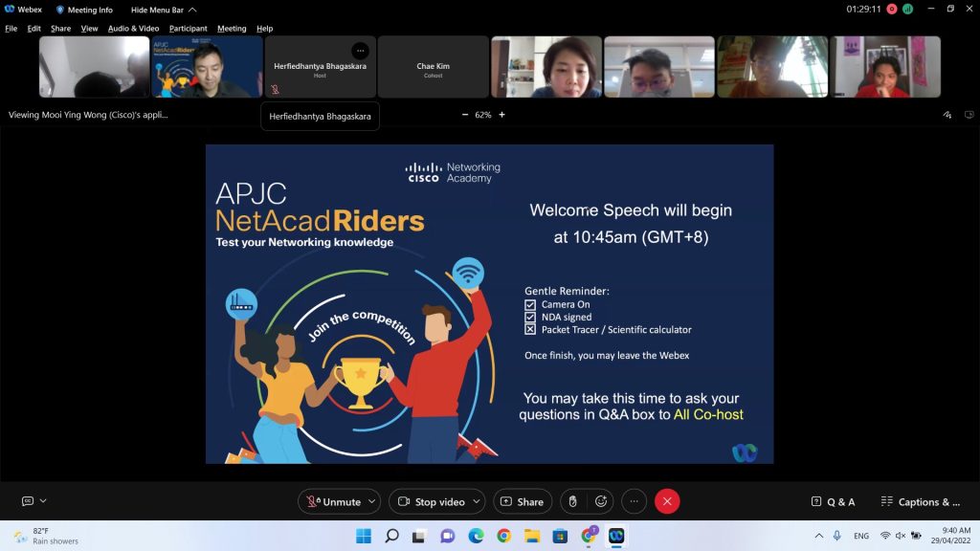Select the masked man with glasses thumbnail
This screenshot has height=551, width=980.
(659, 67)
